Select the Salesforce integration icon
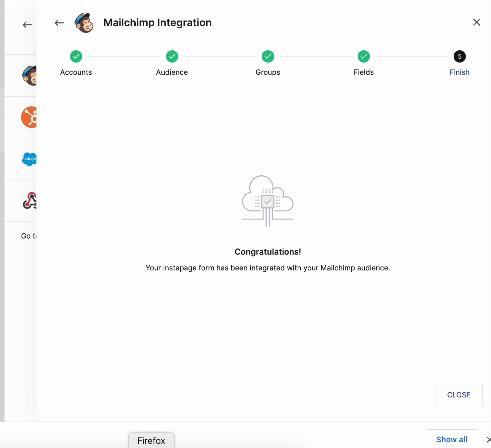 (x=29, y=159)
